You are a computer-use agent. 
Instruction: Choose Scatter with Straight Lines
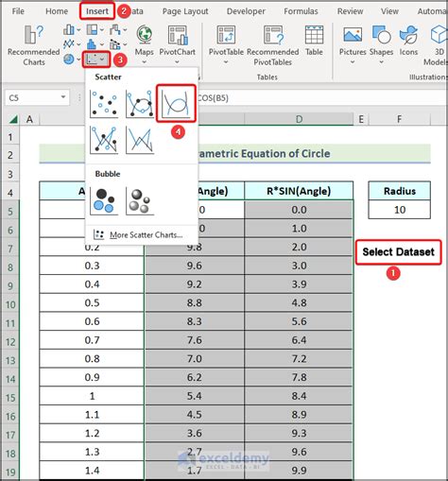140,140
